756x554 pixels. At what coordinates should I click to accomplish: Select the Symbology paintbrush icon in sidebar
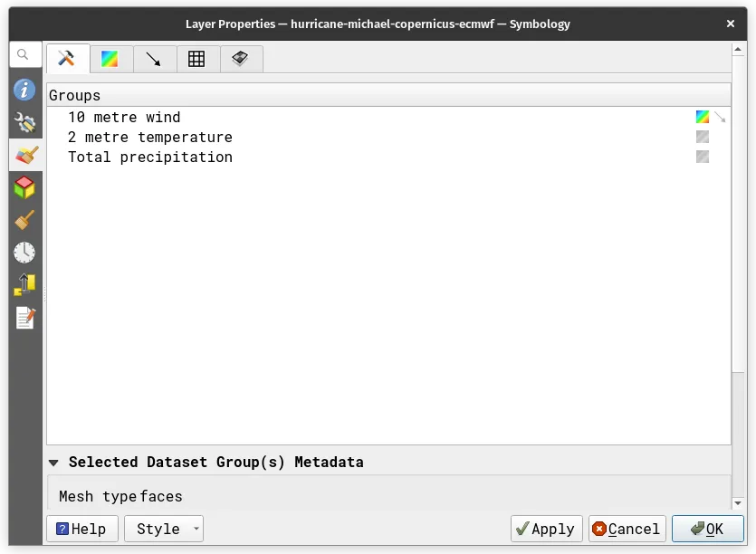[24, 155]
